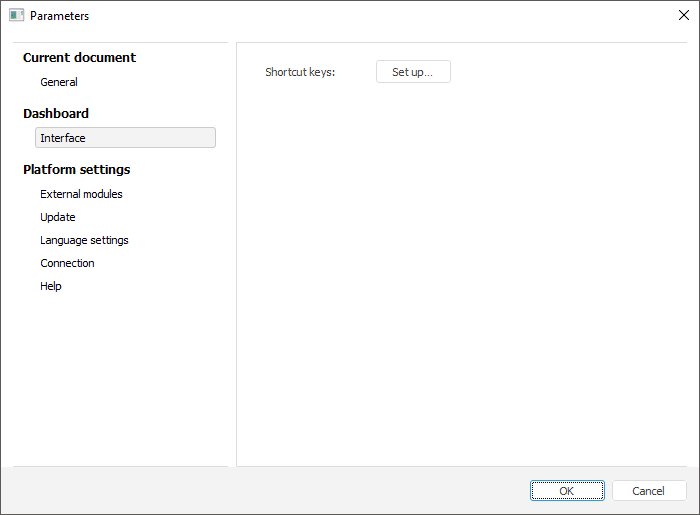Open the General settings page

[x=59, y=82]
